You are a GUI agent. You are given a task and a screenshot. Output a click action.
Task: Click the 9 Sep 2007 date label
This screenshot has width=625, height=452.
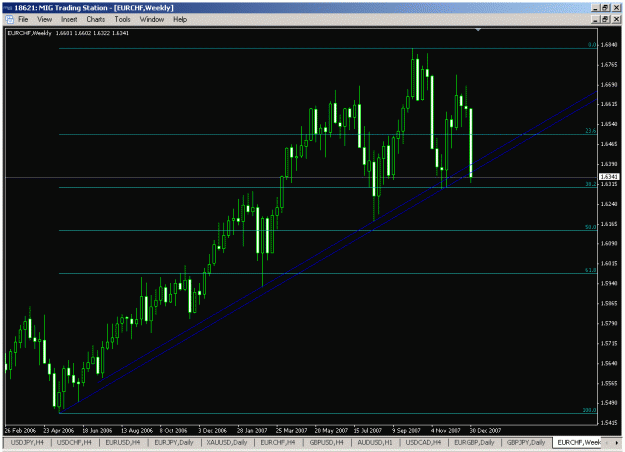[x=406, y=430]
